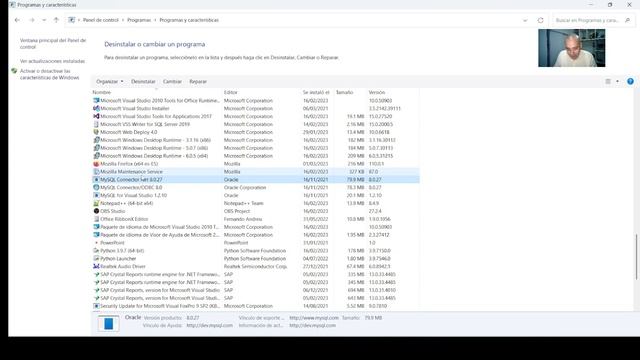
Task: Select Notepad++ icon
Action: (x=96, y=203)
